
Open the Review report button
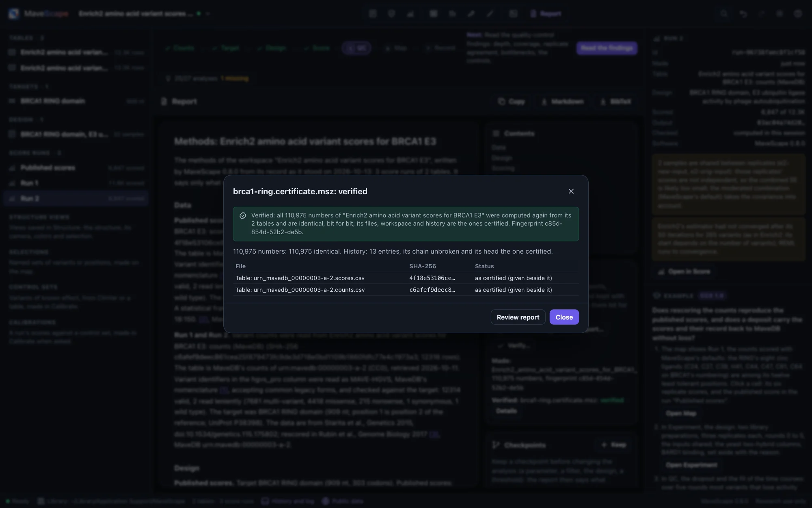[518, 317]
